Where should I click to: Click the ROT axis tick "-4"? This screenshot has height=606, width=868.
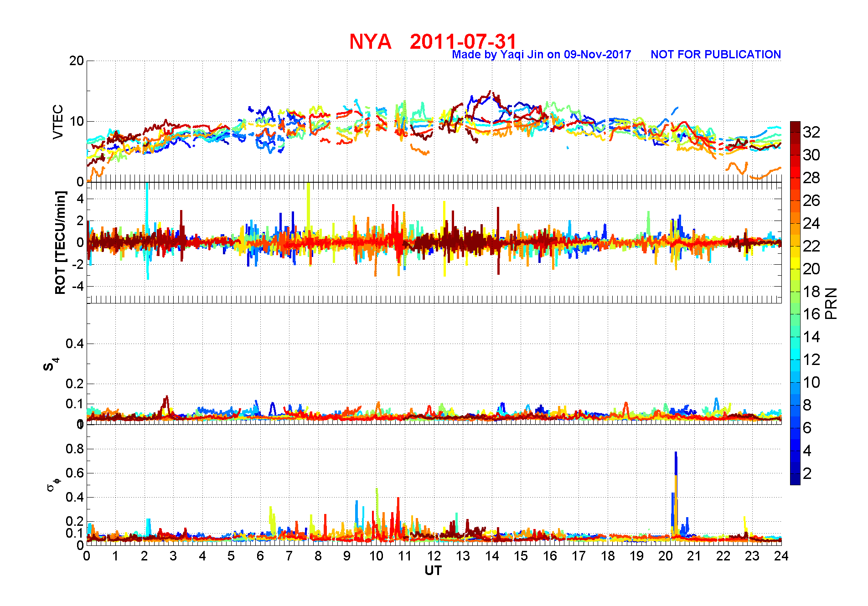[x=77, y=286]
